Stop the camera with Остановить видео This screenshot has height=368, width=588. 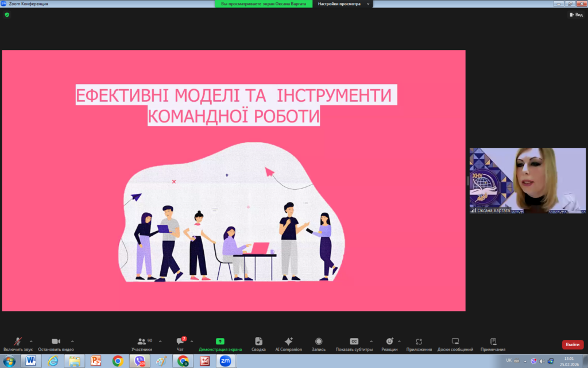point(56,342)
